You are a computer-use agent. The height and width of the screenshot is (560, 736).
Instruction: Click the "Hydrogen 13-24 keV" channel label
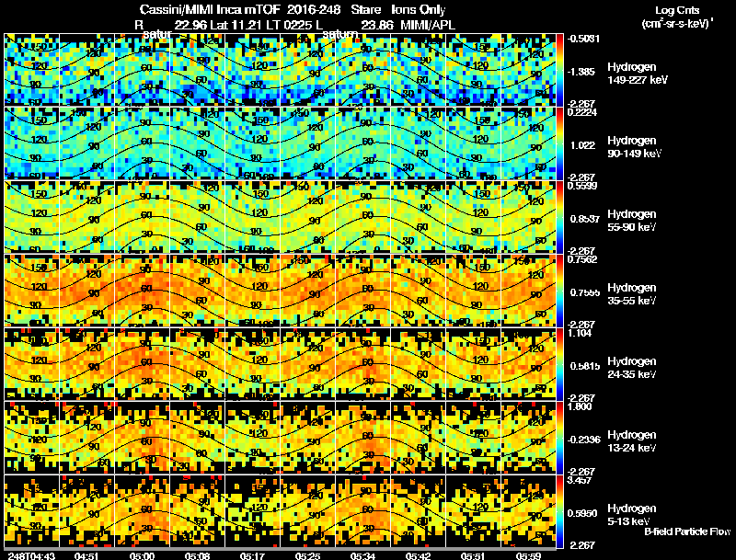[x=632, y=441]
